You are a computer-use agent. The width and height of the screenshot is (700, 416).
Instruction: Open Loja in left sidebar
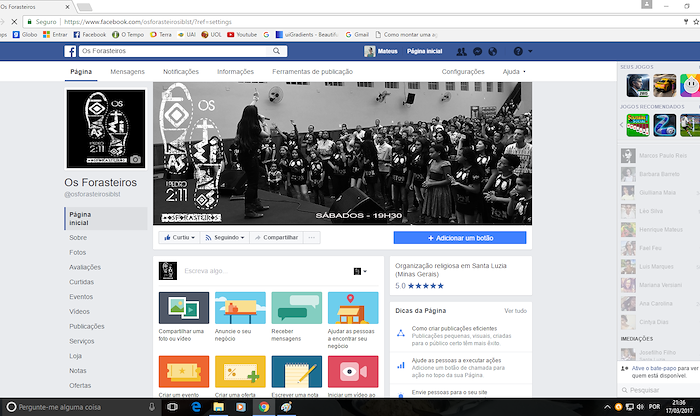75,356
